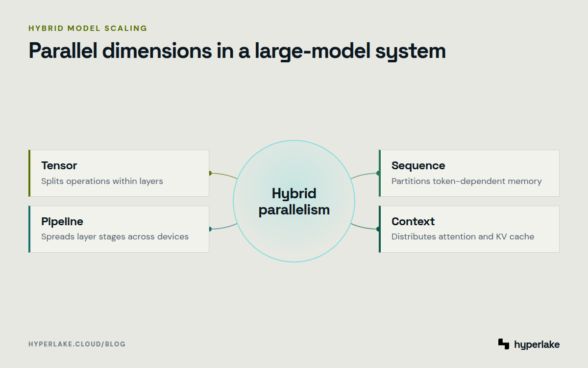588x368 pixels.
Task: Click the Pipeline card connector dot
Action: tap(210, 229)
